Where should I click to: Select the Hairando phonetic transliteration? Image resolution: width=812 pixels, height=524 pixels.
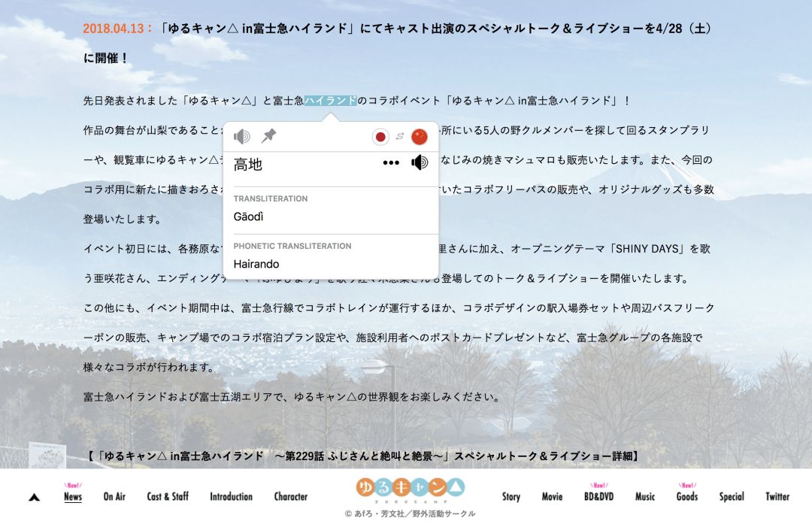[256, 264]
